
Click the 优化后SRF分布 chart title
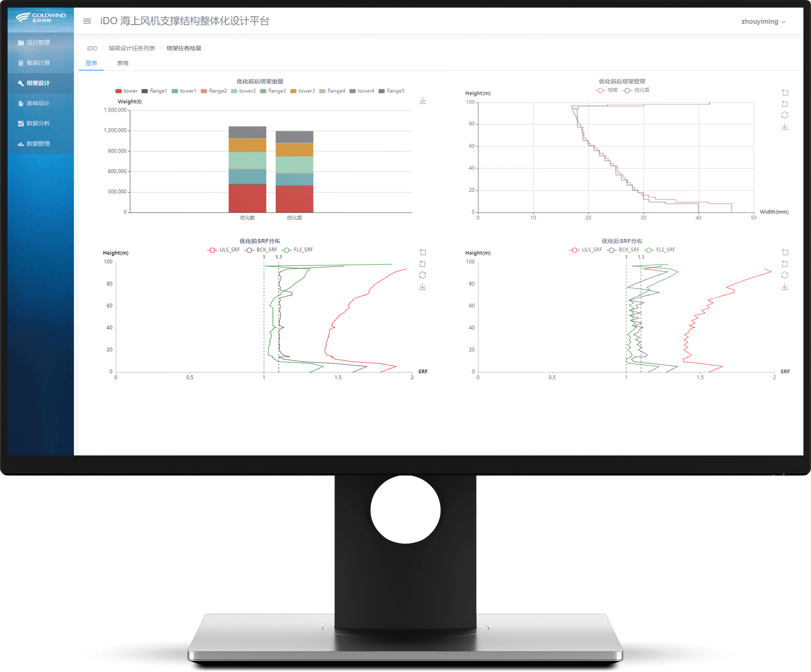[x=622, y=241]
